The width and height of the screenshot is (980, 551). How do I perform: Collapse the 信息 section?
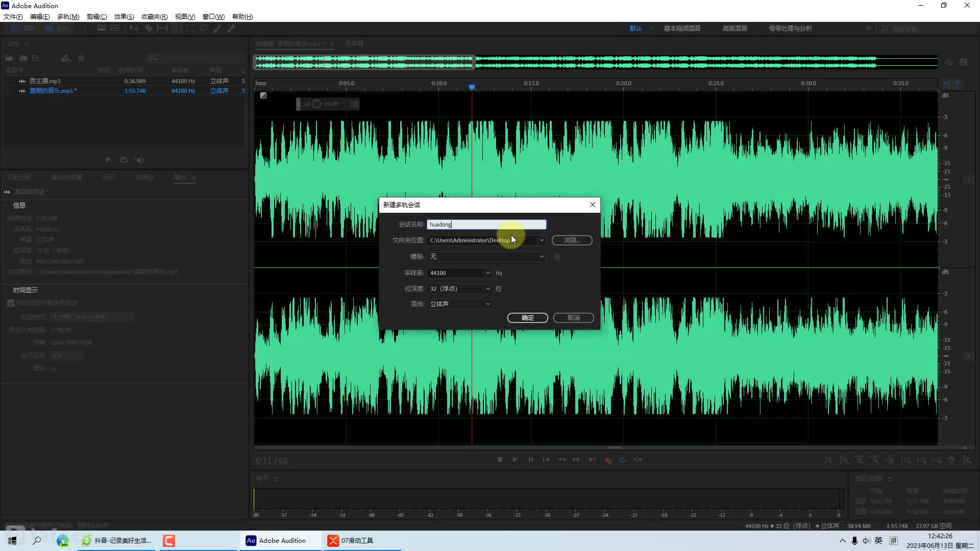(7, 205)
